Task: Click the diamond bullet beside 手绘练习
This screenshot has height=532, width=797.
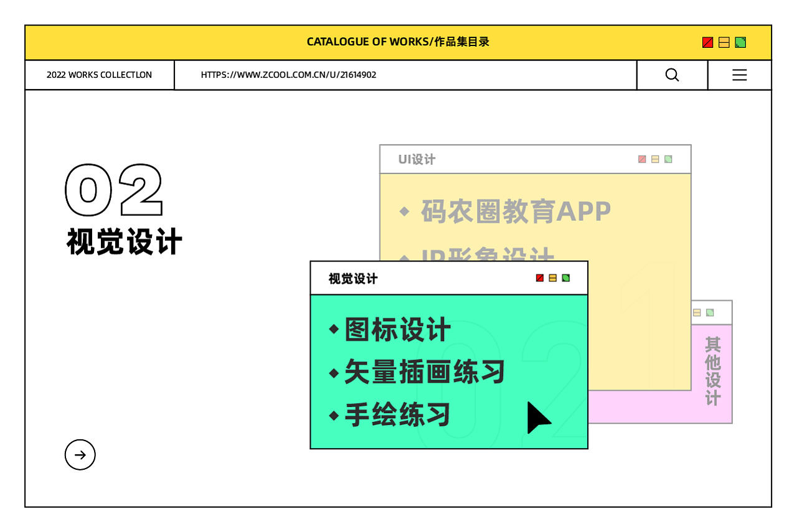Action: [334, 415]
